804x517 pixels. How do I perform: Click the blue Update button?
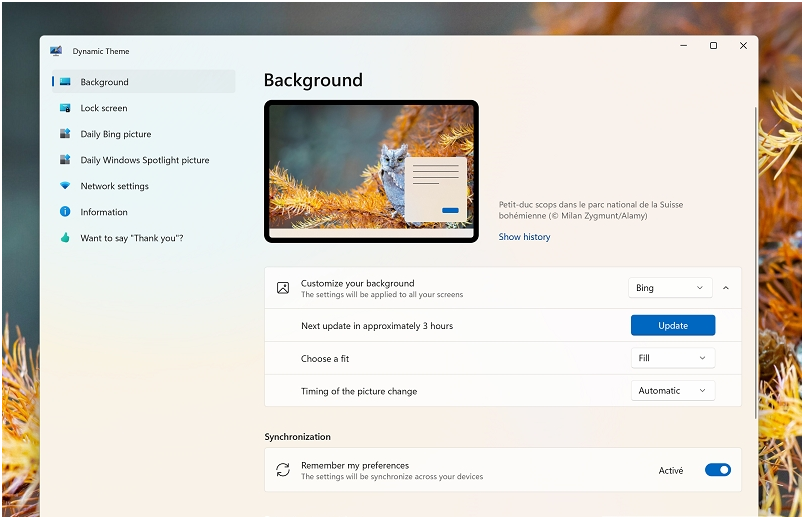tap(673, 325)
